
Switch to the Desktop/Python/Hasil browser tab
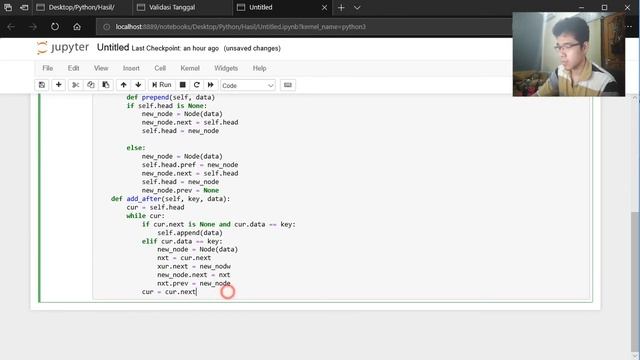click(81, 7)
